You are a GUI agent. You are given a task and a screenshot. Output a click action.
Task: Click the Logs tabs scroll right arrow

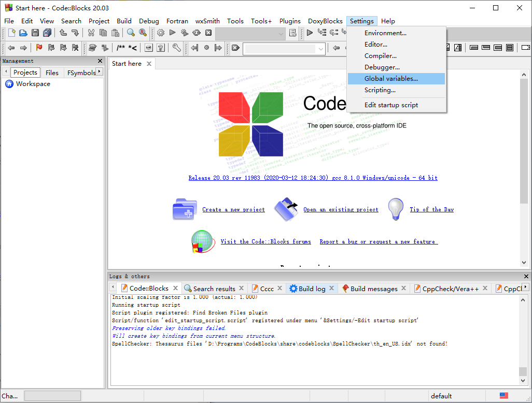click(x=526, y=287)
